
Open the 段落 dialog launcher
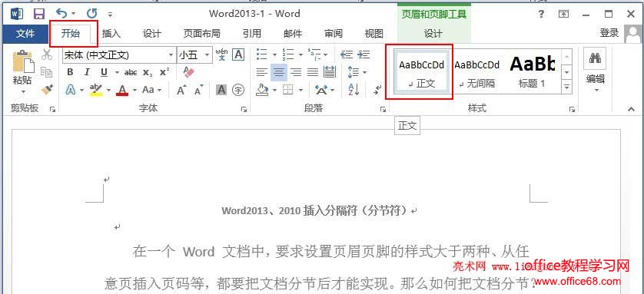tap(383, 109)
